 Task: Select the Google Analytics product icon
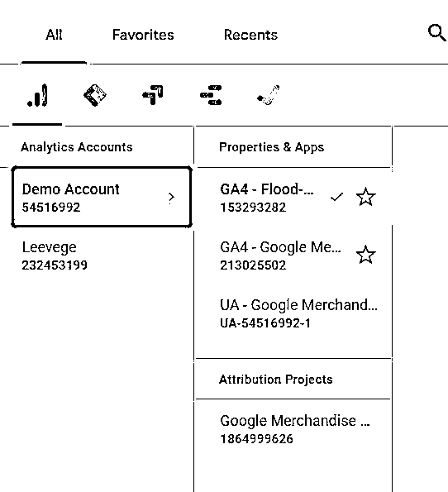(x=37, y=95)
